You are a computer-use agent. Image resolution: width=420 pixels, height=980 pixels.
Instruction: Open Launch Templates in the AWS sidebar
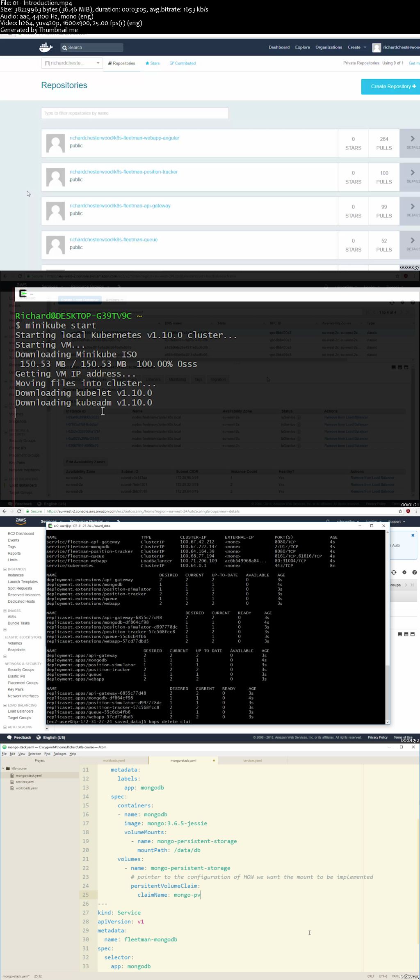(x=23, y=582)
